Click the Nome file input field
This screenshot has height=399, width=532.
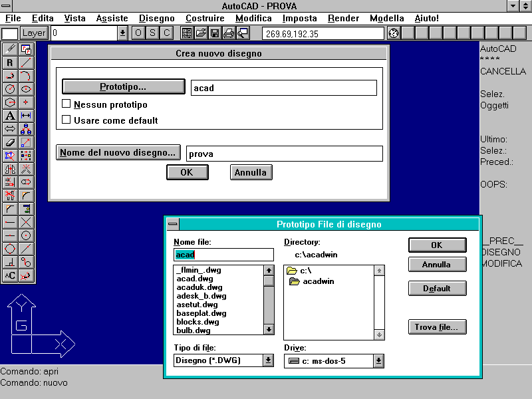223,255
